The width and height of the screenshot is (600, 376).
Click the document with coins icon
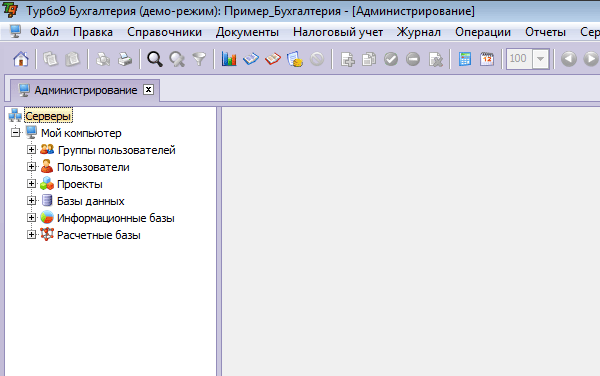coord(295,59)
